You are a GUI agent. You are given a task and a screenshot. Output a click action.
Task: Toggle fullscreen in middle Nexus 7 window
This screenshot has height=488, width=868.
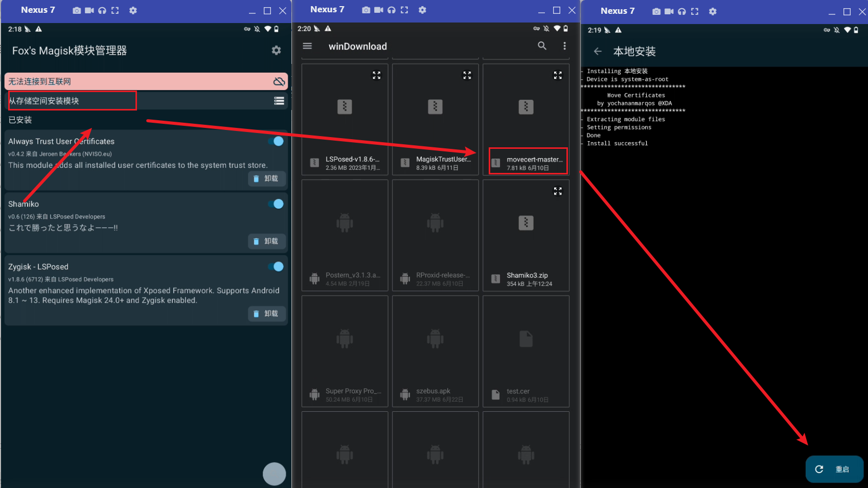point(404,10)
